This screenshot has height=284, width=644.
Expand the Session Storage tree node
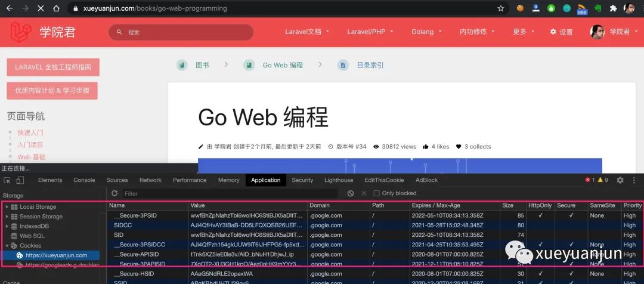point(7,216)
